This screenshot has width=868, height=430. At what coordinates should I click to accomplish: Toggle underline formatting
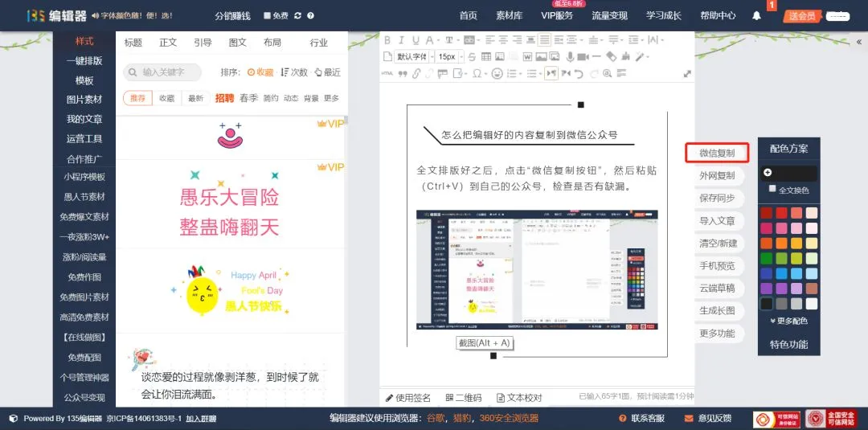click(x=416, y=40)
